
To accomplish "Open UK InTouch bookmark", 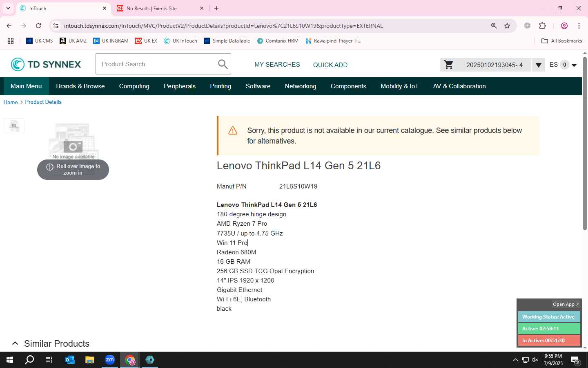I will tap(180, 41).
